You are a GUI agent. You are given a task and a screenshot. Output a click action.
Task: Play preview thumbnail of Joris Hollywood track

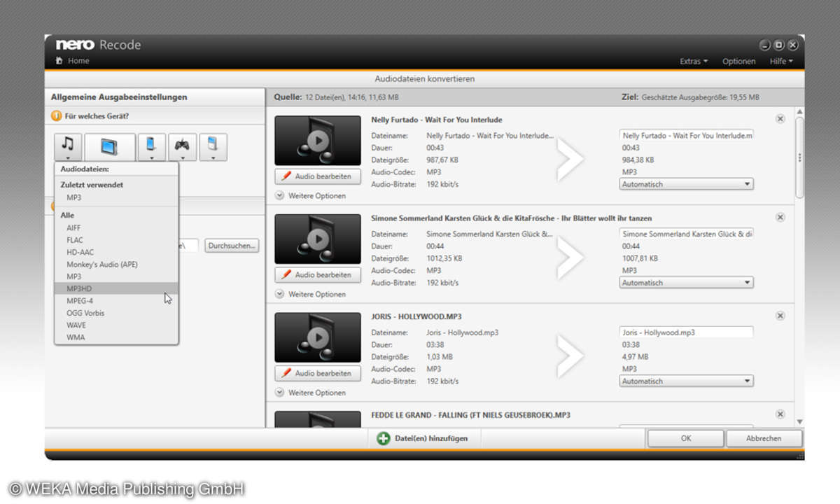(x=318, y=338)
